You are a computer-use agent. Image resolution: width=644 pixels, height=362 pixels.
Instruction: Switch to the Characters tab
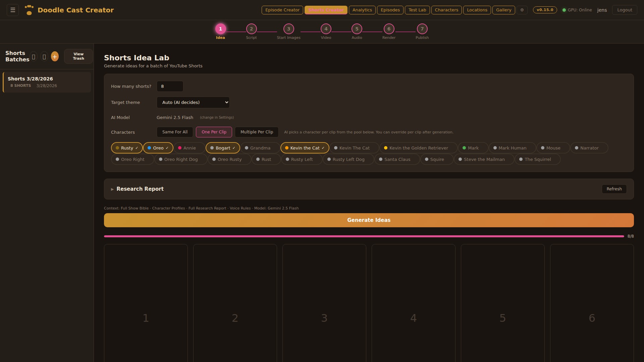tap(446, 10)
